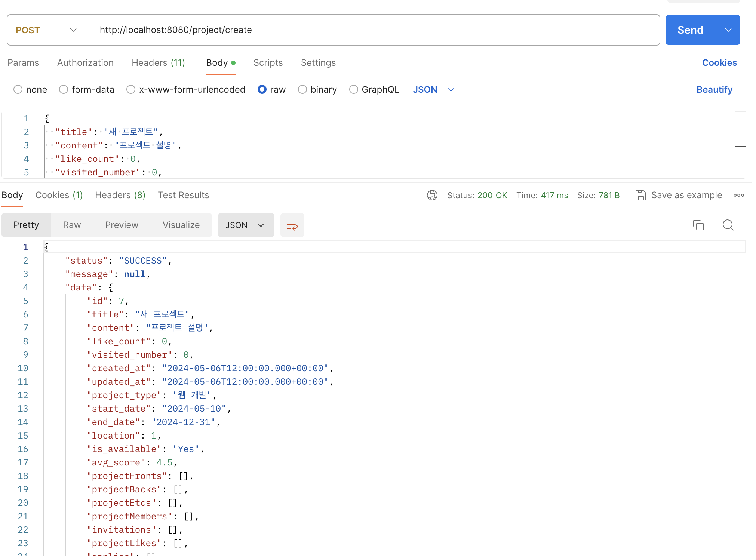Select the GraphQL radio button
The height and width of the screenshot is (560, 756).
[x=354, y=90]
